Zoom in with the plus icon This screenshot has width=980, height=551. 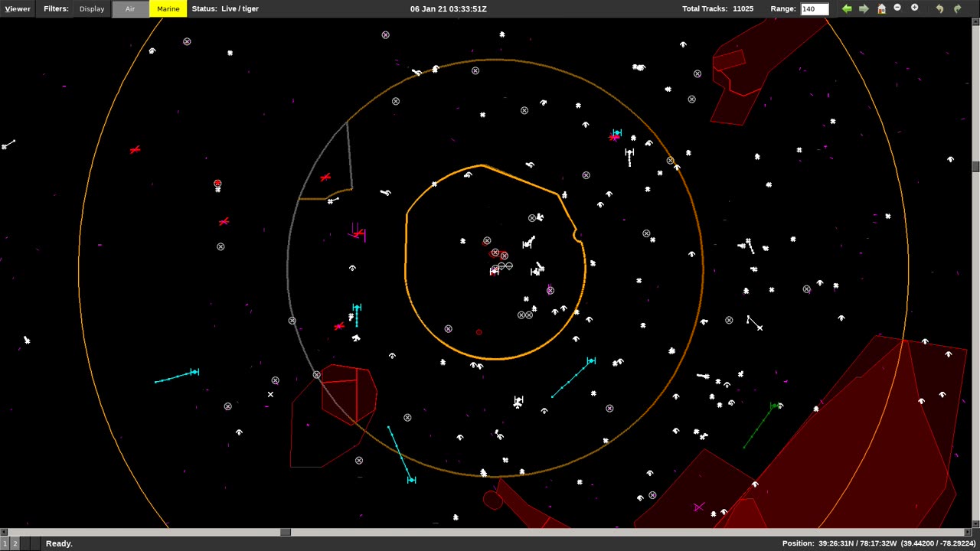(x=914, y=8)
